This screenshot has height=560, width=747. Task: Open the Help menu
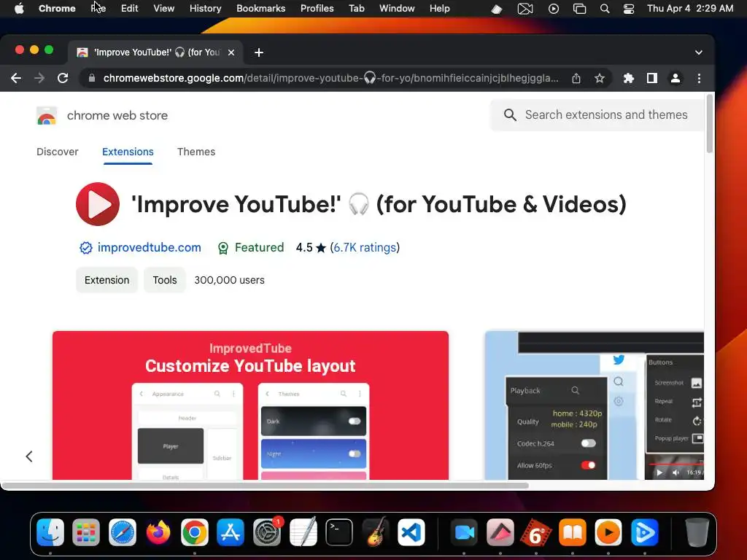click(439, 8)
